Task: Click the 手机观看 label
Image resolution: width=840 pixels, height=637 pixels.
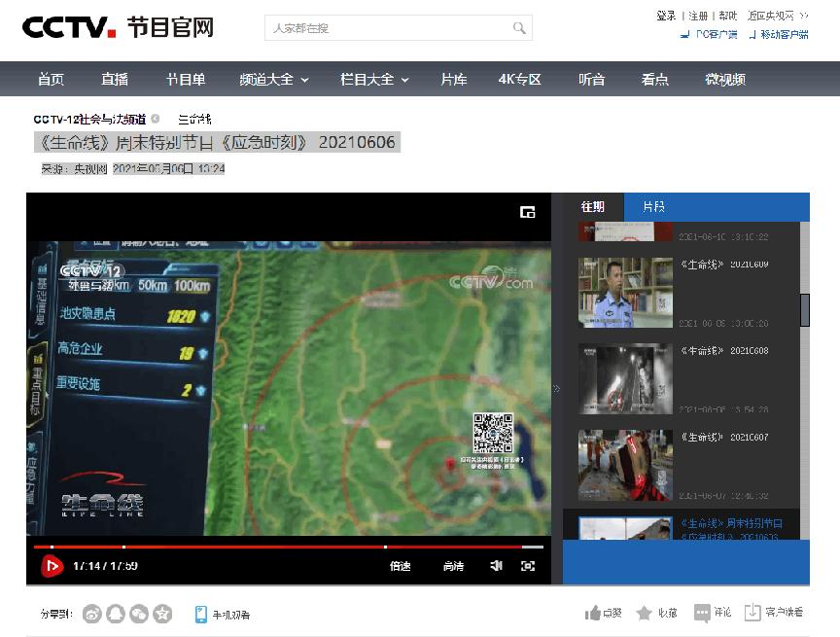Action: pos(230,615)
